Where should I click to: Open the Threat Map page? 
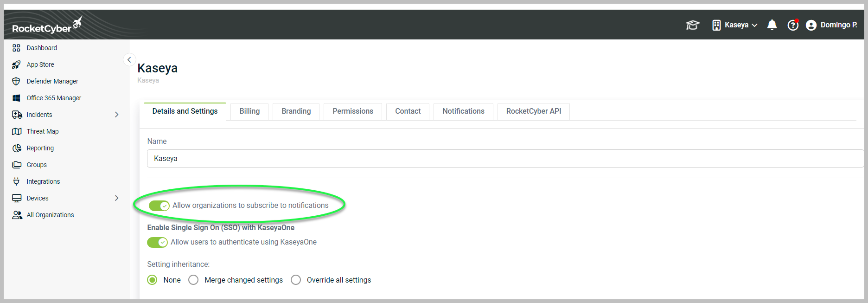coord(43,131)
